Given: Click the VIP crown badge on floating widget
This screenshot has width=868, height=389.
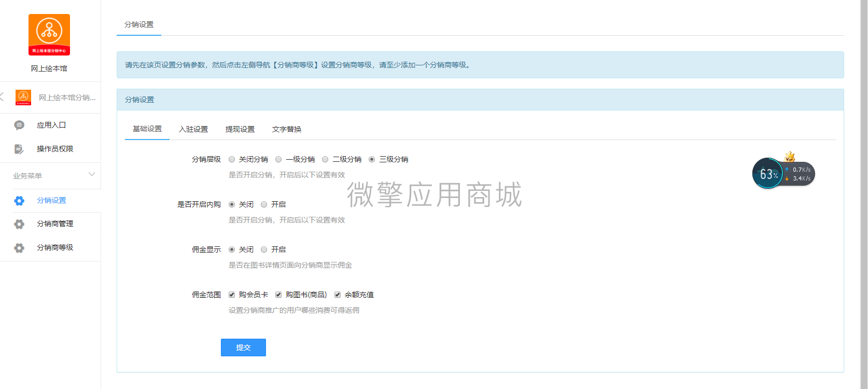Looking at the screenshot, I should point(790,156).
